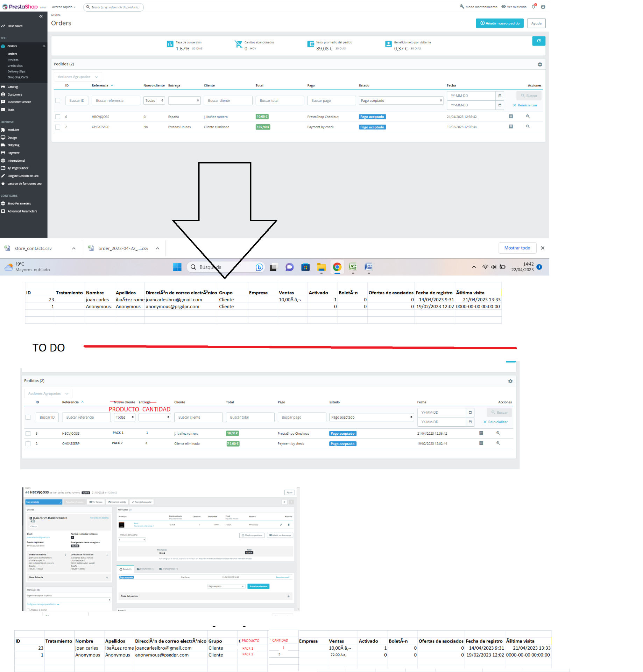Tick checkbox for order ID 2 in lower mockup
643x672 pixels.
(28, 443)
